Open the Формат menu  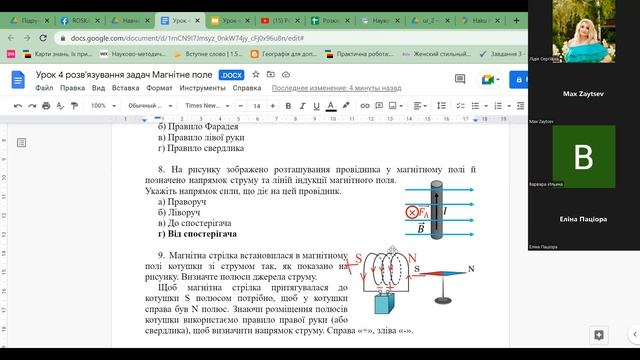[x=159, y=88]
